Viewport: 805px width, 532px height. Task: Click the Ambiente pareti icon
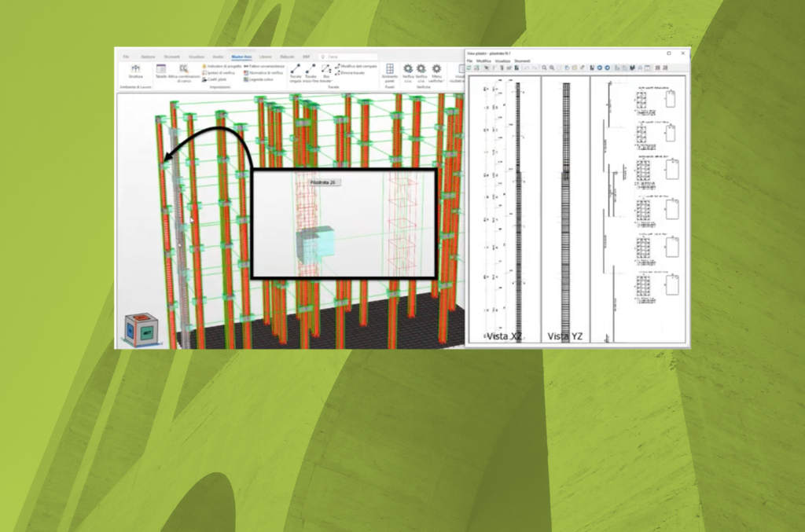click(389, 69)
